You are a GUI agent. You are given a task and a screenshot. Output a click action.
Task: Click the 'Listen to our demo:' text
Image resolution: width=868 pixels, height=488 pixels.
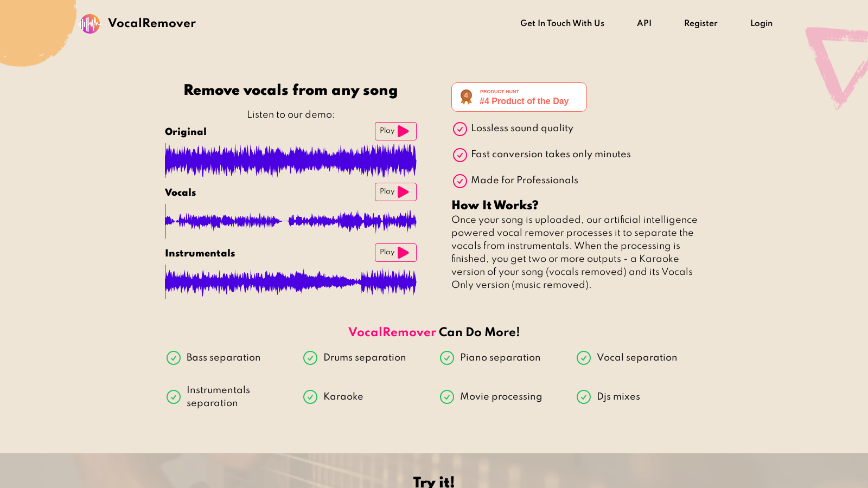pyautogui.click(x=291, y=114)
